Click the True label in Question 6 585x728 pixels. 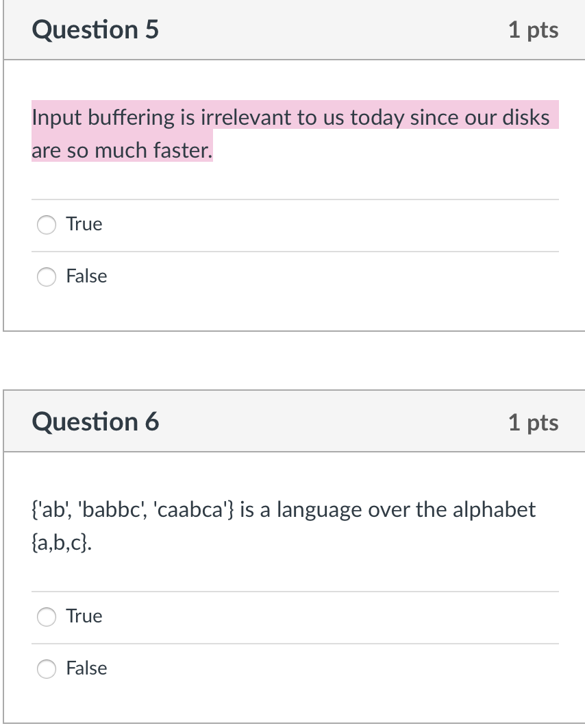tap(83, 616)
